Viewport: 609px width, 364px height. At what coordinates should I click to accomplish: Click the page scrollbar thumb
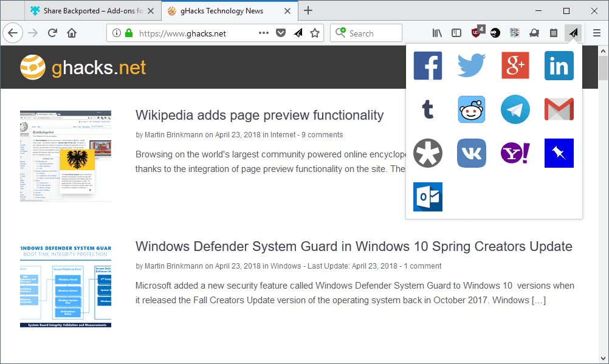603,68
